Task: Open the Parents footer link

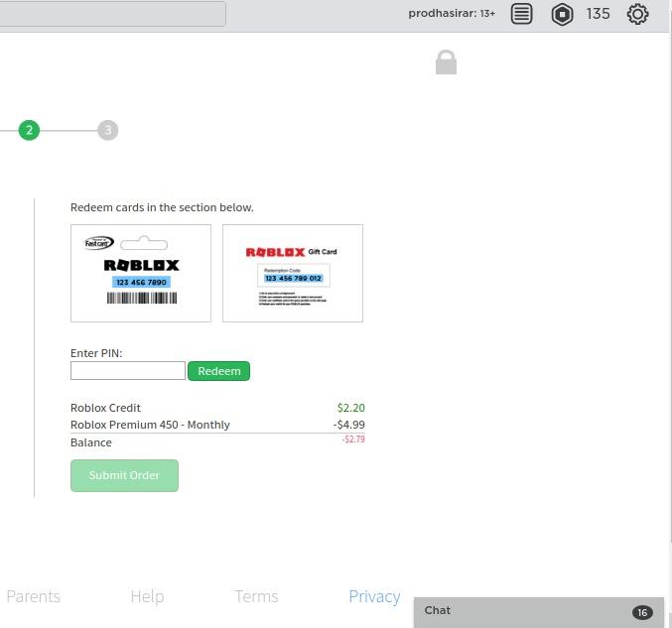Action: (x=34, y=596)
